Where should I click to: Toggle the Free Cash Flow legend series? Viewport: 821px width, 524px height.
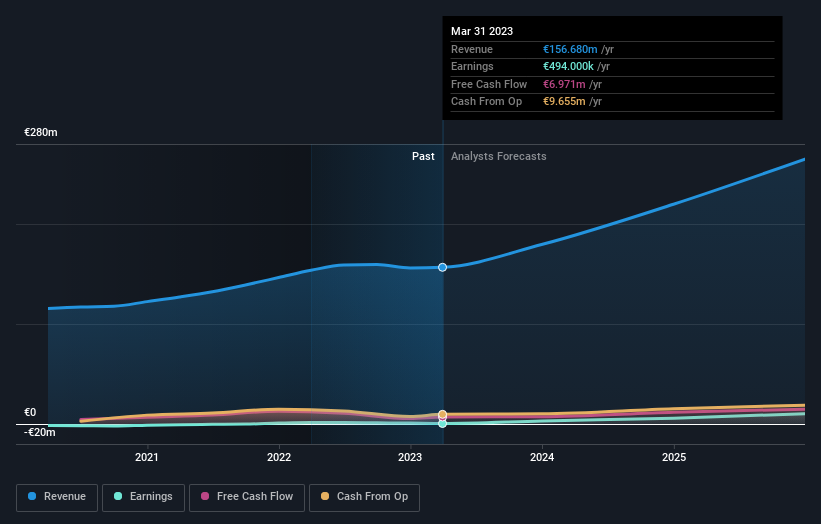(x=247, y=497)
